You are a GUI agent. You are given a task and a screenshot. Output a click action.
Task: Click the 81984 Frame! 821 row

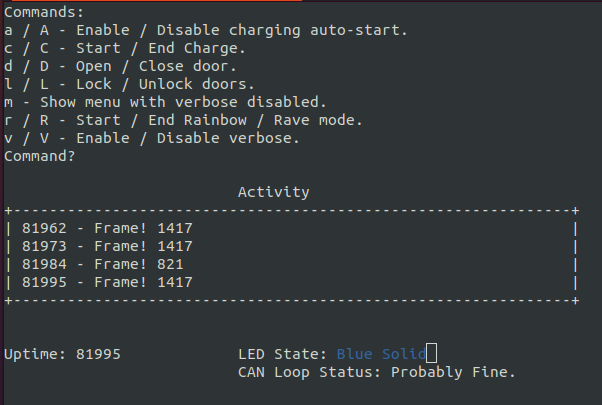coord(103,264)
